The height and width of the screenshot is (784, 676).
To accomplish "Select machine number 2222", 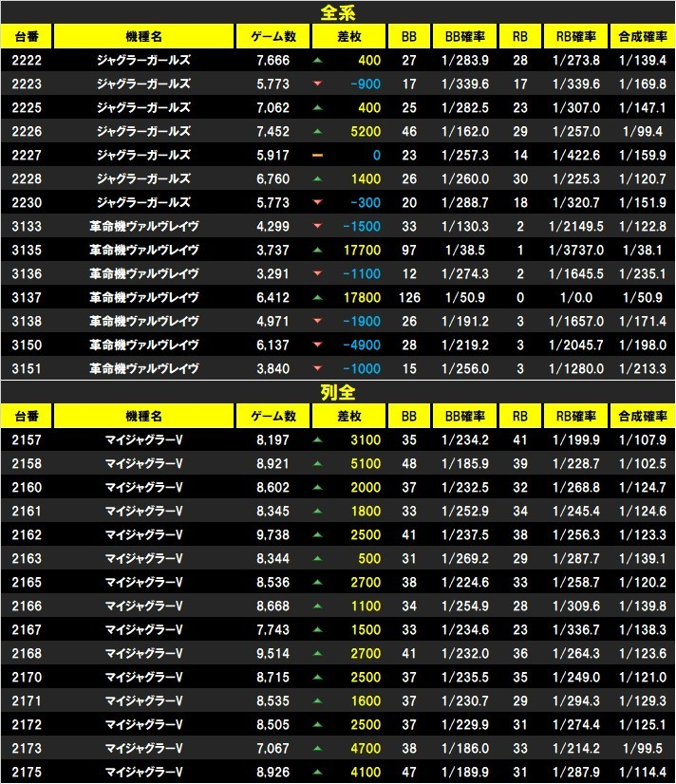I will 27,61.
